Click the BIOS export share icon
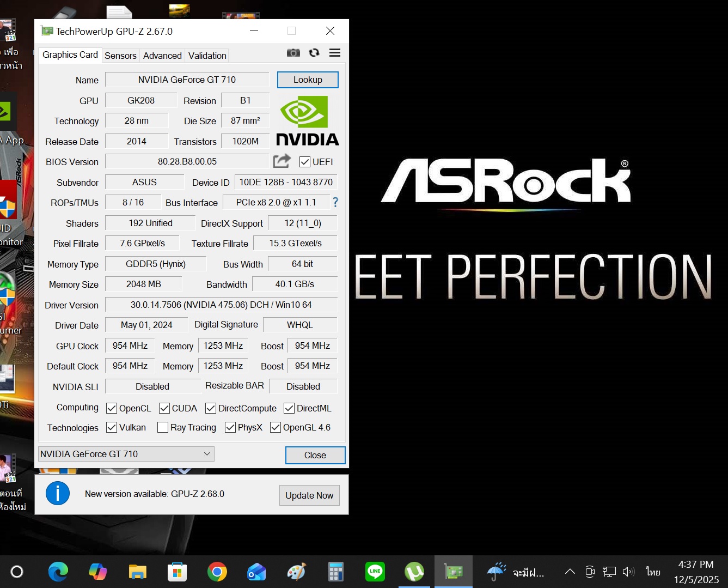 (x=282, y=161)
